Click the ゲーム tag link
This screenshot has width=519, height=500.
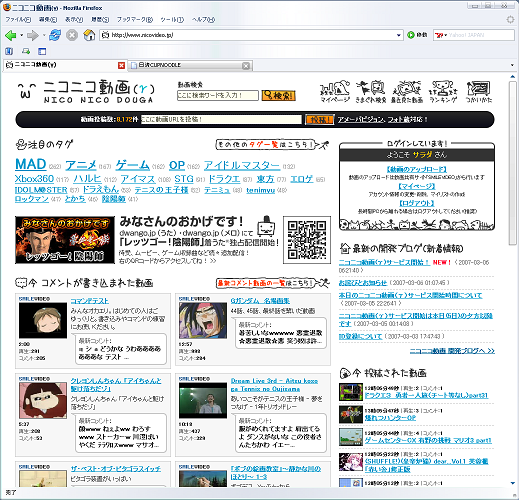pyautogui.click(x=132, y=165)
